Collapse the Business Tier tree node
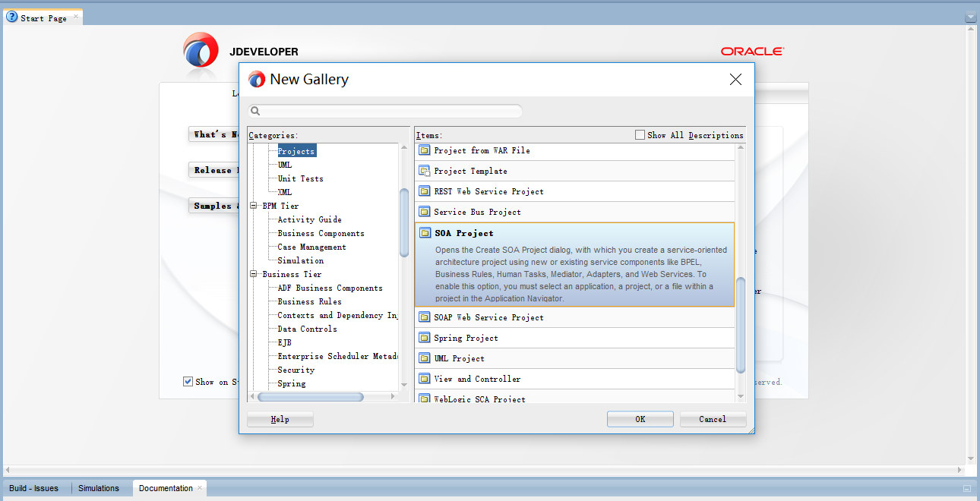 pos(254,273)
